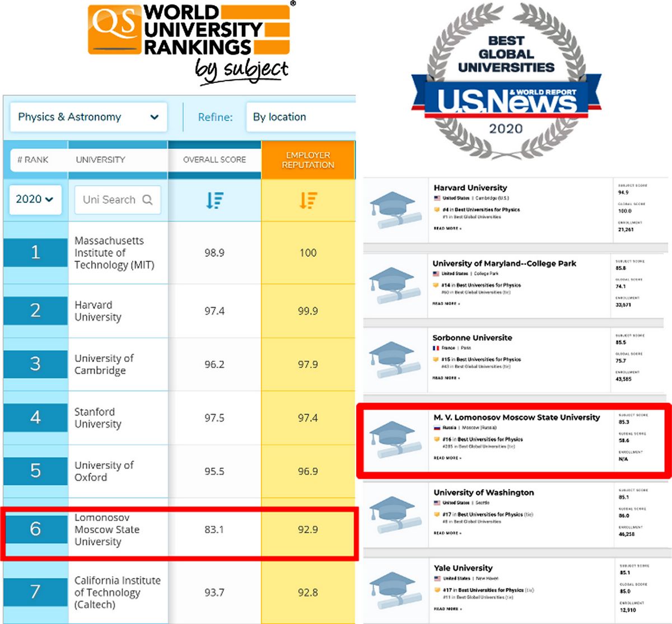The width and height of the screenshot is (672, 624).
Task: Open University of Washington listing
Action: tap(484, 492)
